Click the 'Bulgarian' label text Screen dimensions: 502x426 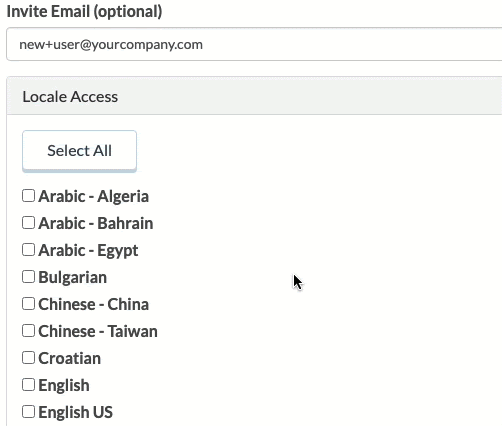[73, 277]
